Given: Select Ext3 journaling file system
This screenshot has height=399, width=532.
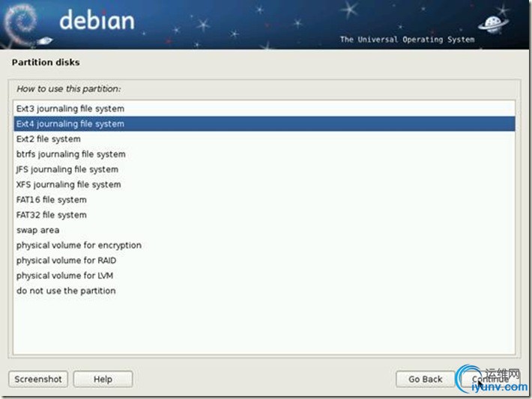Looking at the screenshot, I should (265, 109).
